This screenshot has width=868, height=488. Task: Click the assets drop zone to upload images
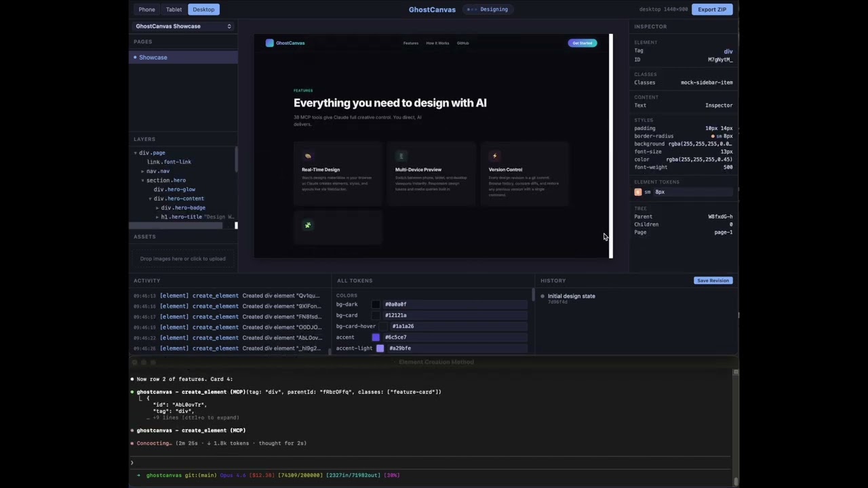(x=183, y=259)
